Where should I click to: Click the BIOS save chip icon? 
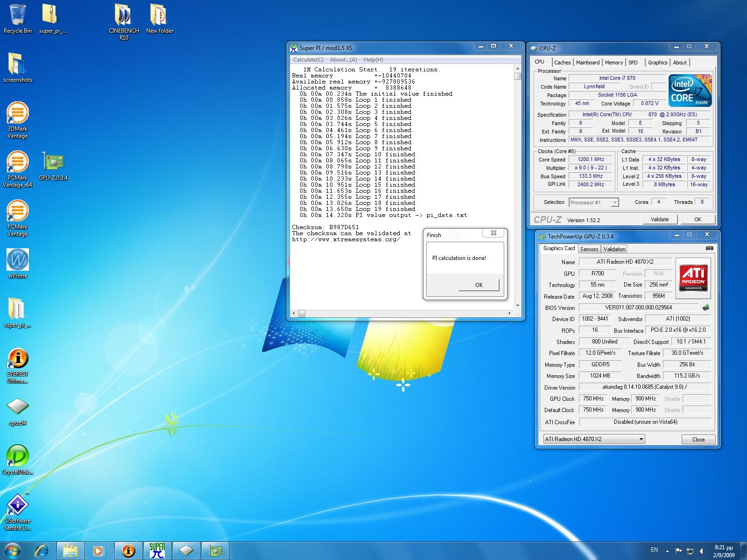point(706,307)
